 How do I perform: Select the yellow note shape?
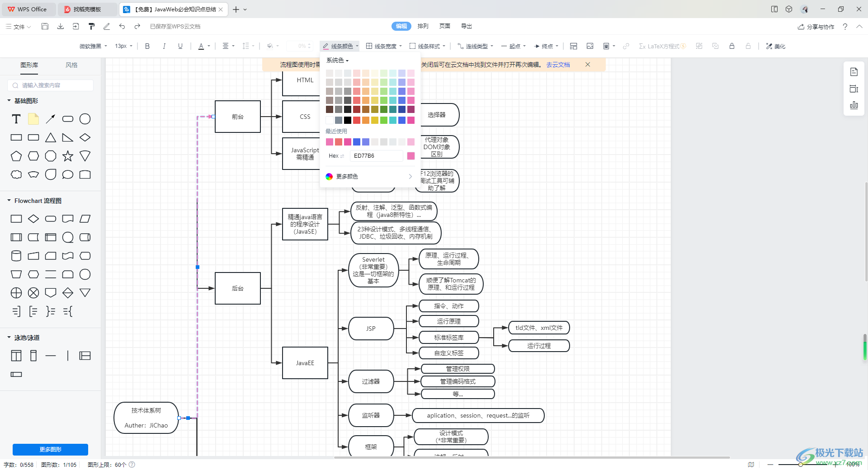click(x=33, y=119)
